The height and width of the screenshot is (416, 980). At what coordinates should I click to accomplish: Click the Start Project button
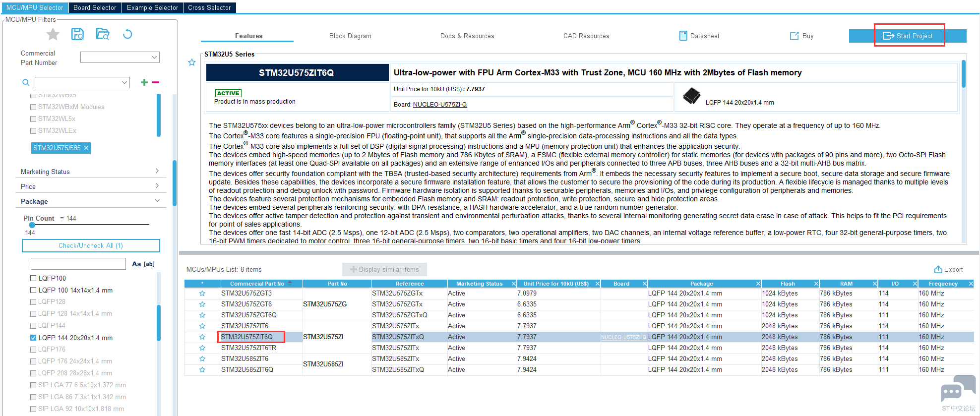coord(908,36)
